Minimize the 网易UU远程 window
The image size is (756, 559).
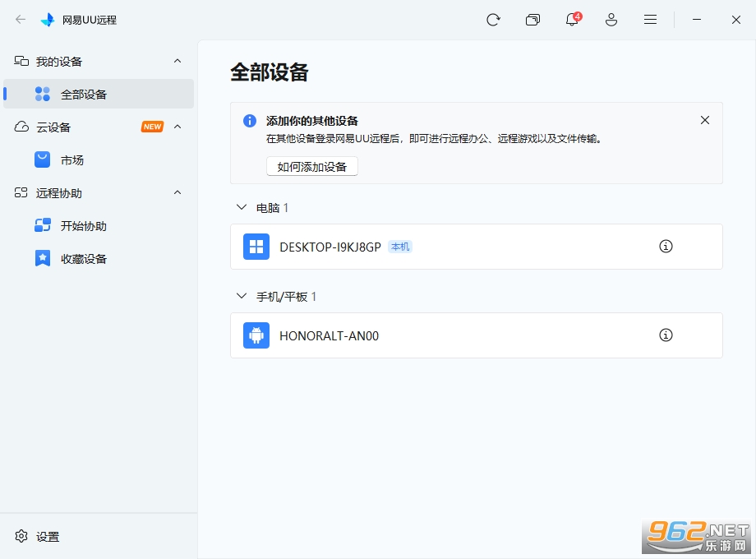[x=696, y=20]
